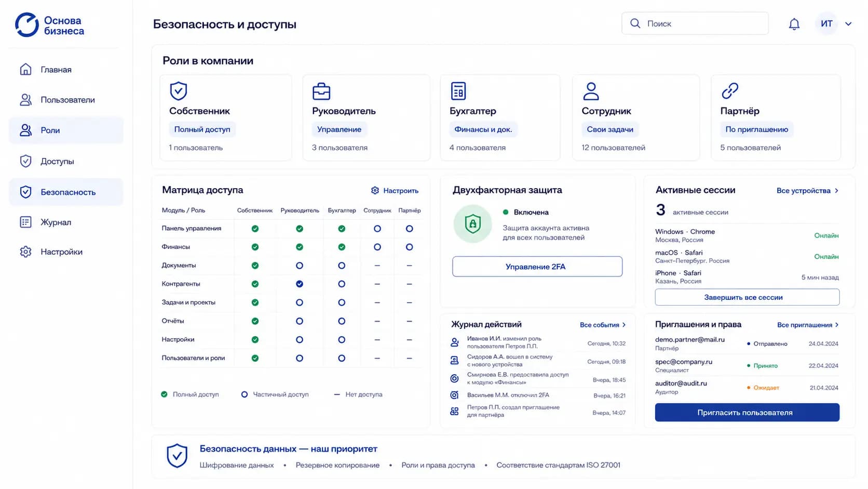
Task: Click the icon beside Васильев М.М. log entry
Action: pyautogui.click(x=454, y=395)
